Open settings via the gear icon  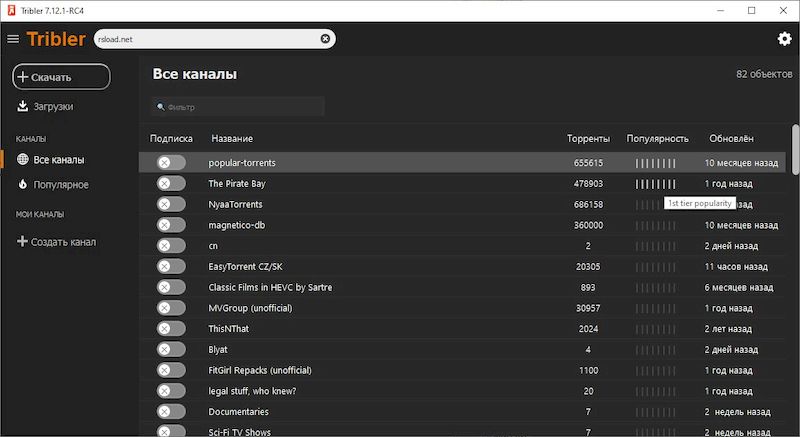pyautogui.click(x=784, y=39)
